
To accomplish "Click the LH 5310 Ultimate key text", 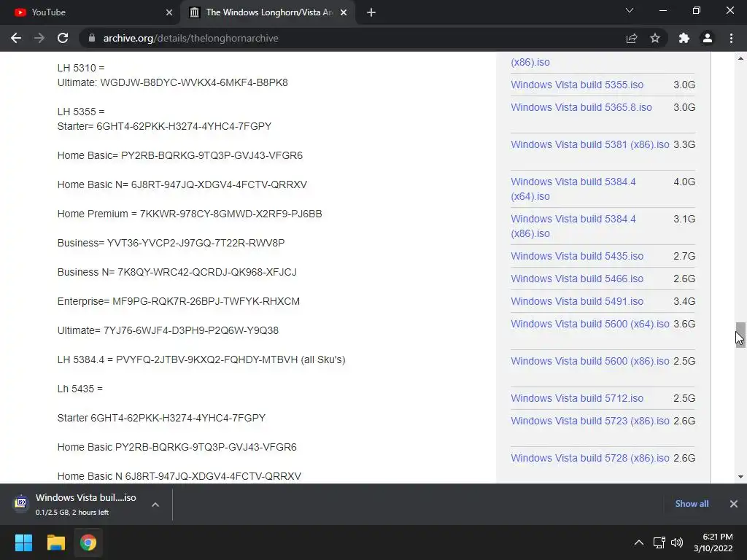I will pyautogui.click(x=172, y=83).
